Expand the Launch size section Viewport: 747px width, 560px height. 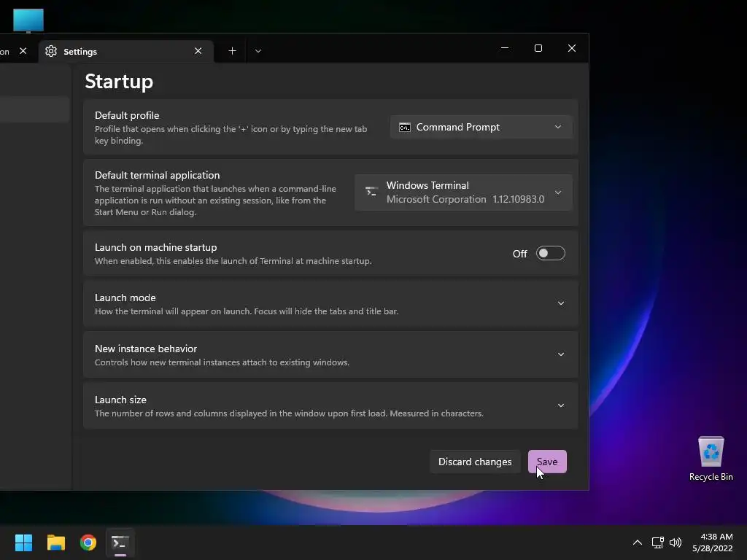click(330, 405)
